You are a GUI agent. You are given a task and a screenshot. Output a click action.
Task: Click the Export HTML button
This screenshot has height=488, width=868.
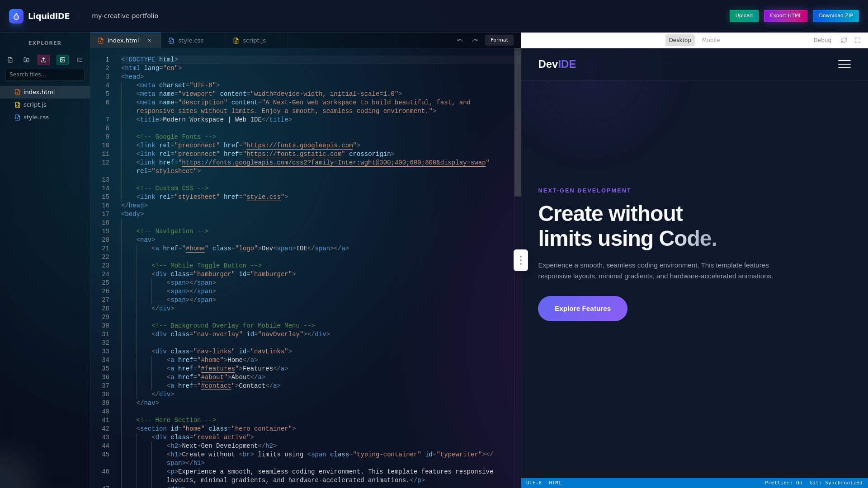(x=786, y=16)
